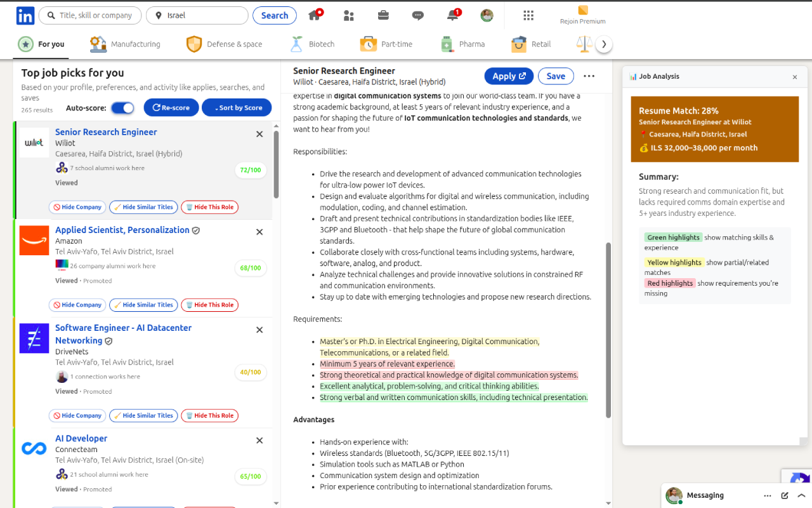
Task: Apply to the Senior Research Engineer job
Action: [508, 76]
